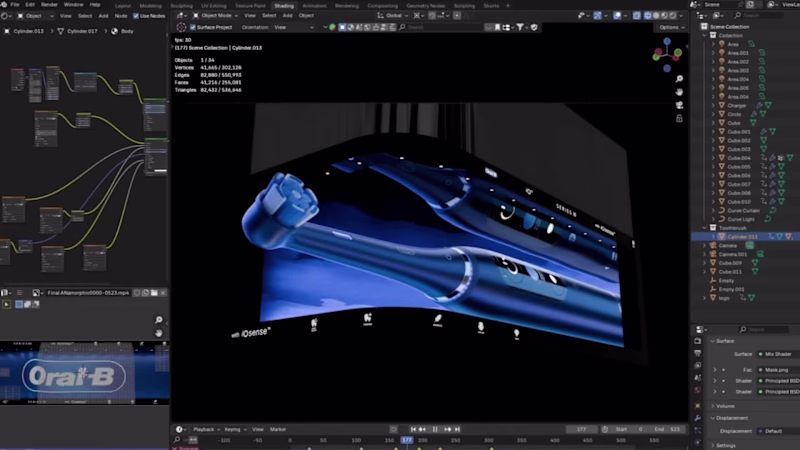
Task: Click the Oral-B video preview thumbnail
Action: [x=84, y=373]
